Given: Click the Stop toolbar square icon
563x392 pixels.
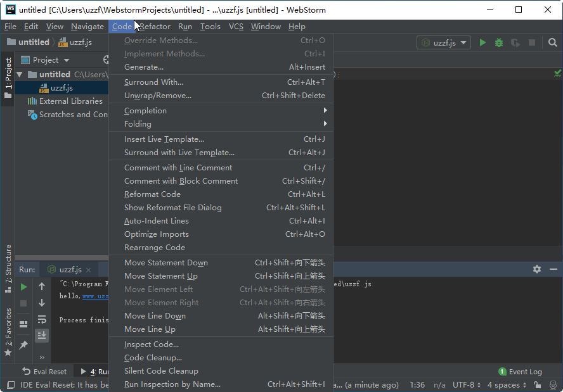Looking at the screenshot, I should (532, 42).
